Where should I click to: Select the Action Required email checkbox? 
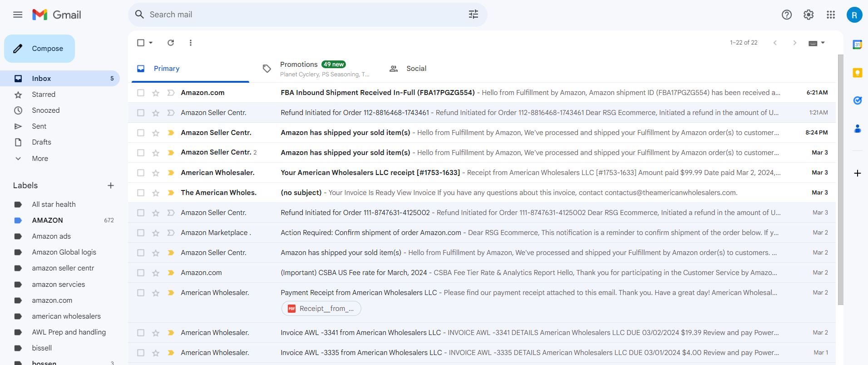click(141, 233)
